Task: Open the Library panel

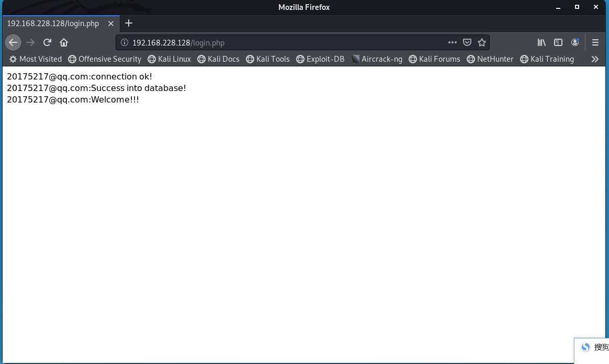Action: (542, 43)
